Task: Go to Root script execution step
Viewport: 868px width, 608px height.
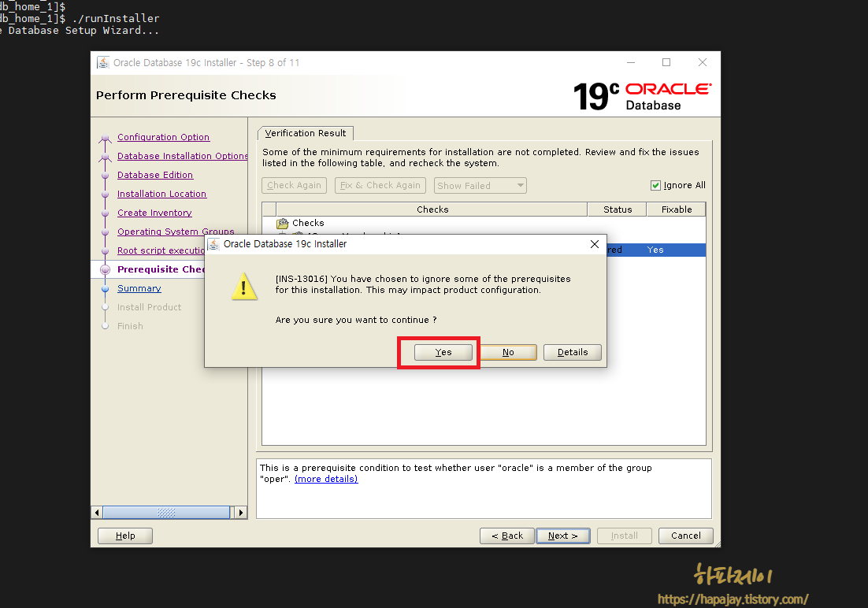Action: [161, 250]
